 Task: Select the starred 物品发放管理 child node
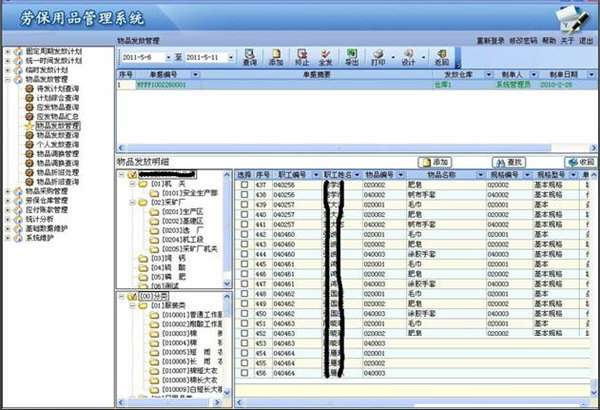[58, 126]
